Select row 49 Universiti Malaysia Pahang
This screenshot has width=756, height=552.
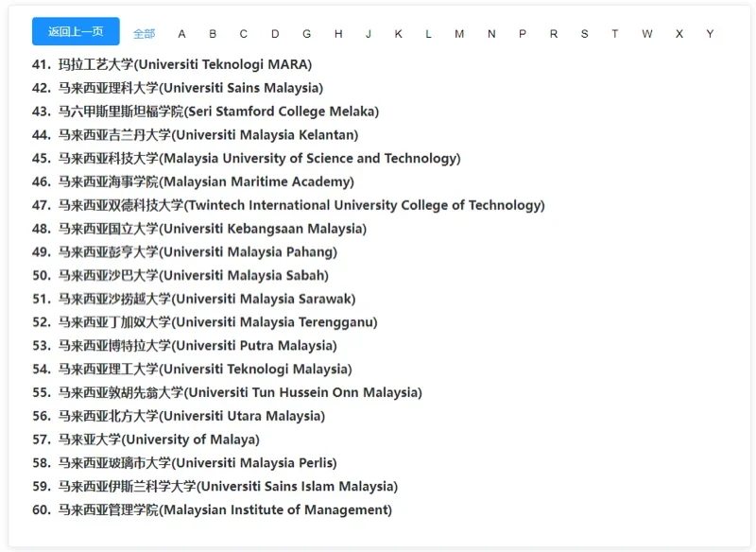(184, 251)
